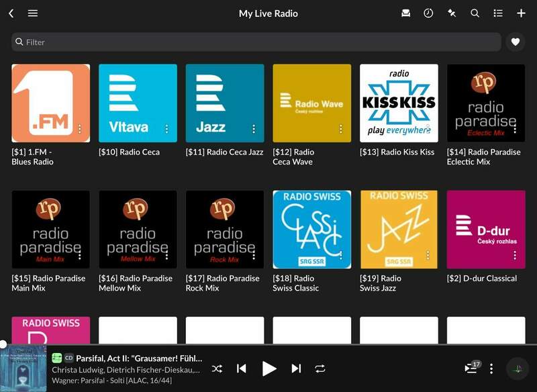Click album line Wagner: Parsifal - Solti
537x392 pixels.
click(112, 381)
